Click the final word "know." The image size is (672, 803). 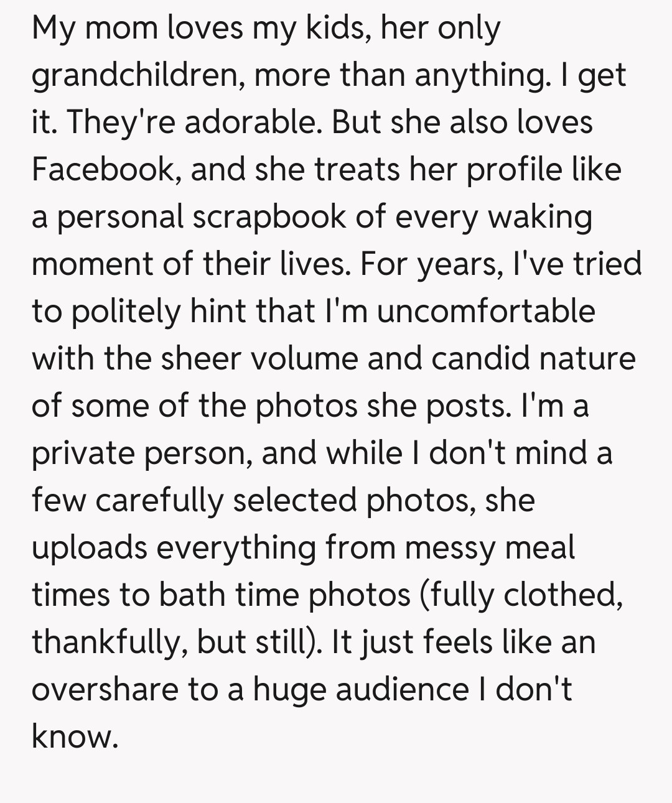75,736
